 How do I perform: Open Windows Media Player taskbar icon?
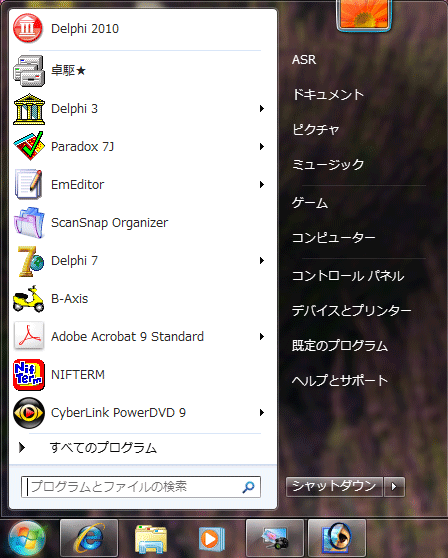click(212, 539)
